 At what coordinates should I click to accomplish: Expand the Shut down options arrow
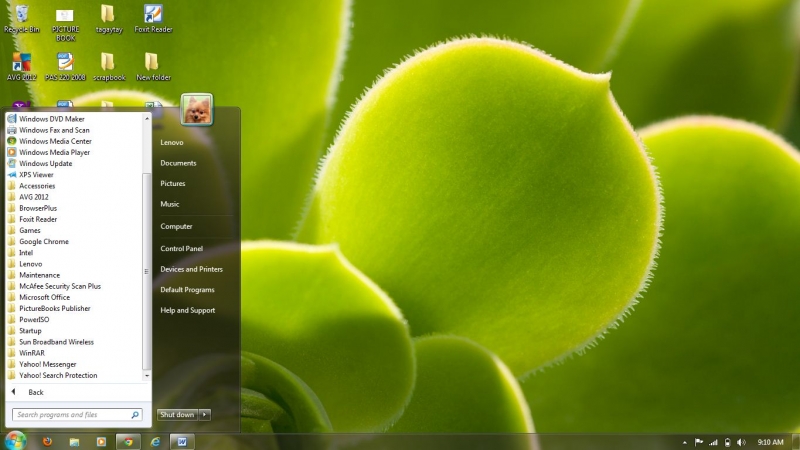coord(206,414)
